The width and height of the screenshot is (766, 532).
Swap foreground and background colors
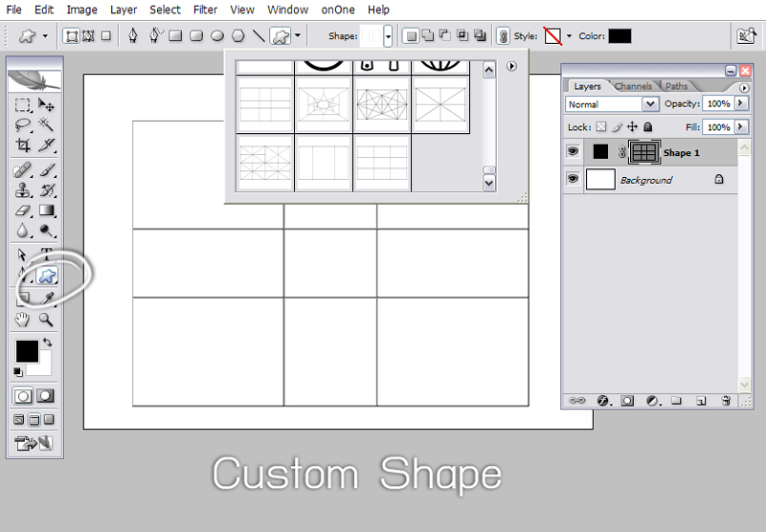(47, 343)
